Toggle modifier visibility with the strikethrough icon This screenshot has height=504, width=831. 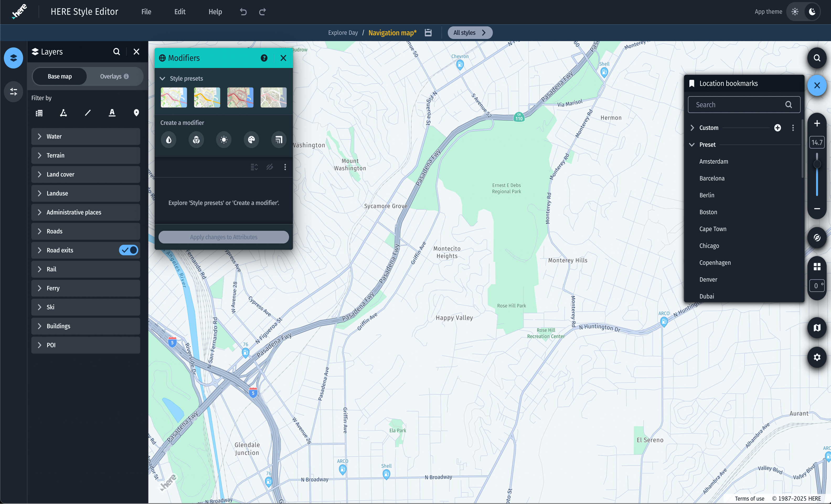(269, 167)
